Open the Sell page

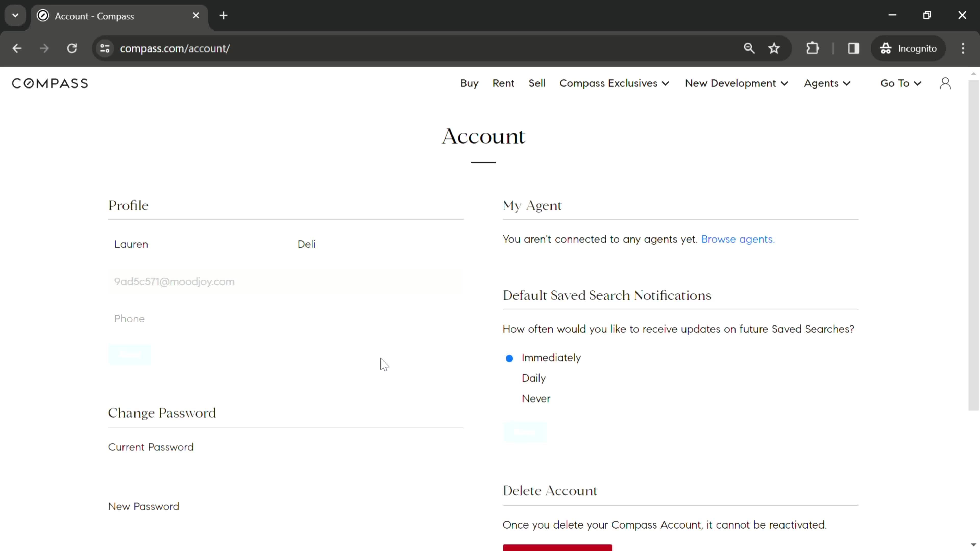[x=537, y=83]
